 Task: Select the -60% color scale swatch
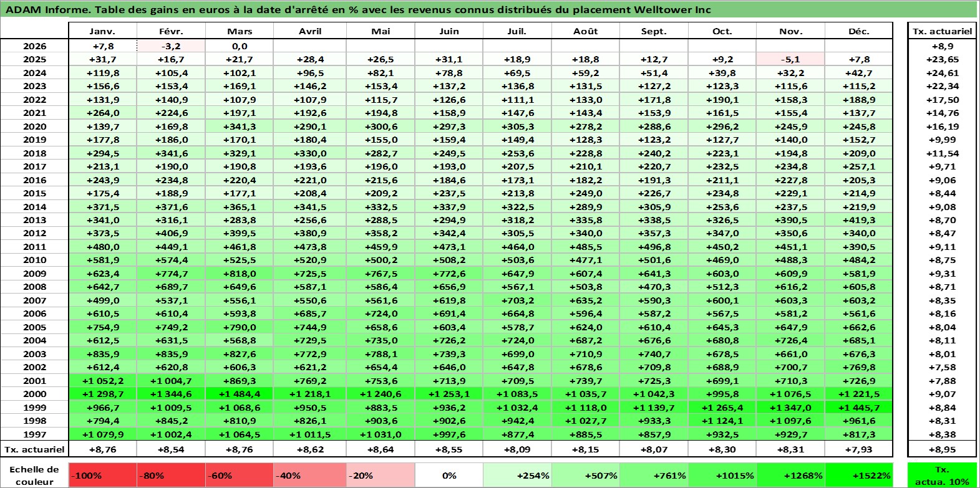click(240, 476)
